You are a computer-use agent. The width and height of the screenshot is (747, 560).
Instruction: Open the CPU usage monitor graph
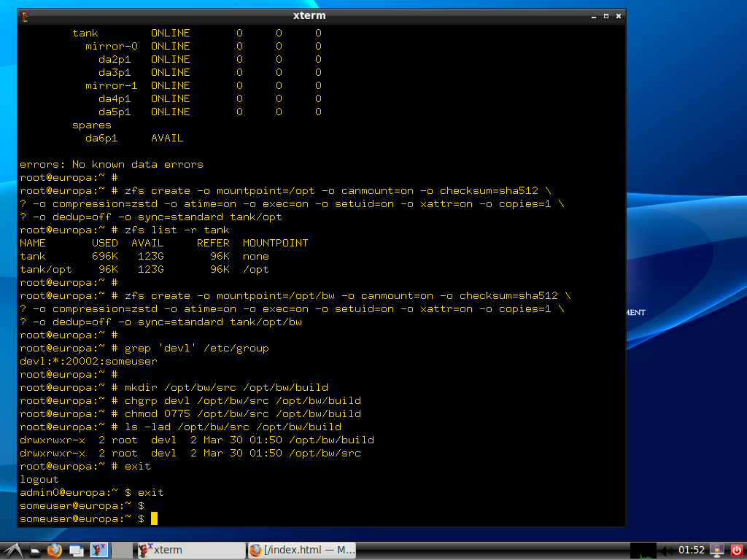(x=643, y=550)
